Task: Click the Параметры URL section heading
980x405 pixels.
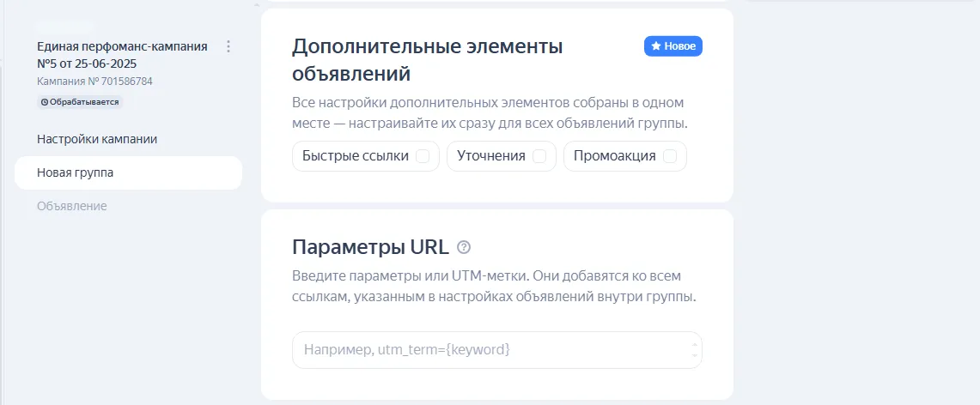Action: [x=370, y=247]
